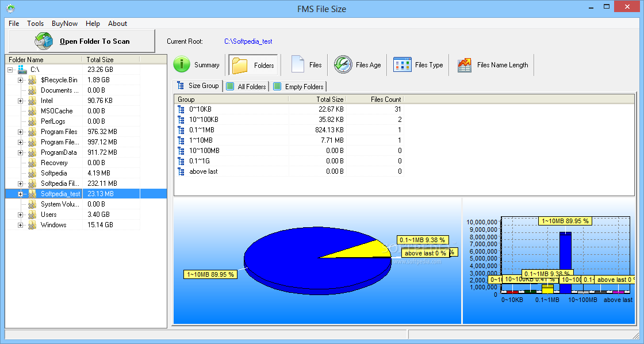
Task: Click the 0.1~1G group row icon
Action: [181, 161]
